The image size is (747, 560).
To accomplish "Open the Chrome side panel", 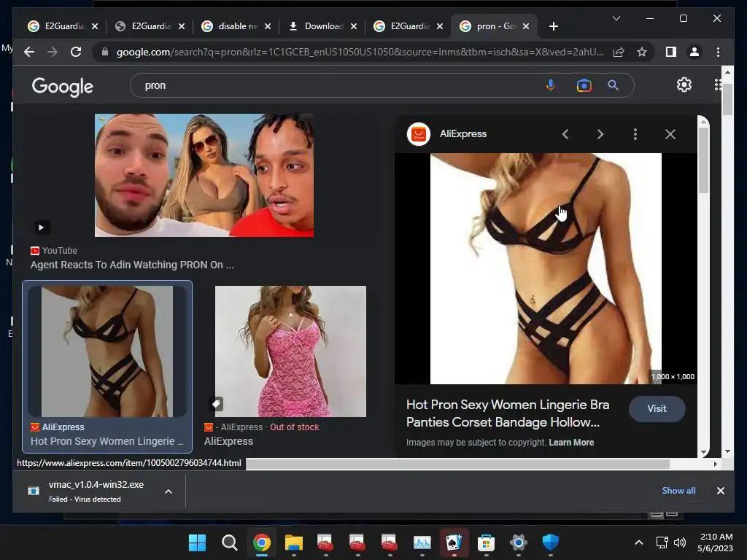I will (x=671, y=52).
